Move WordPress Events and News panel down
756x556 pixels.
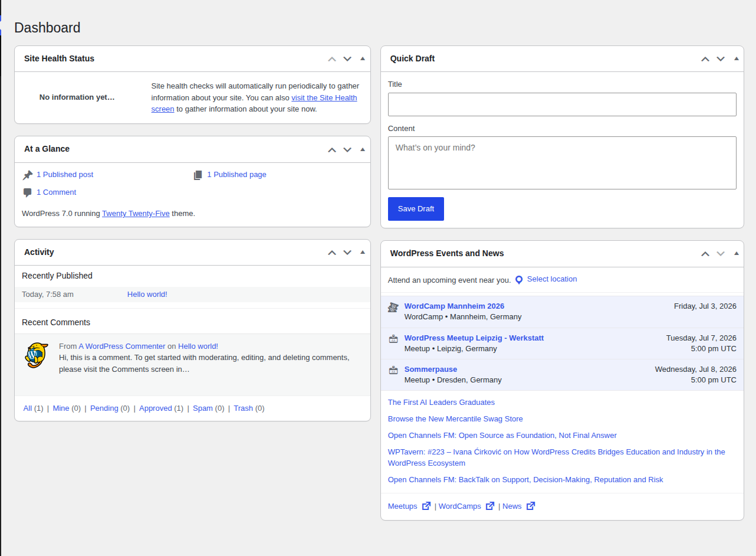[x=721, y=254]
